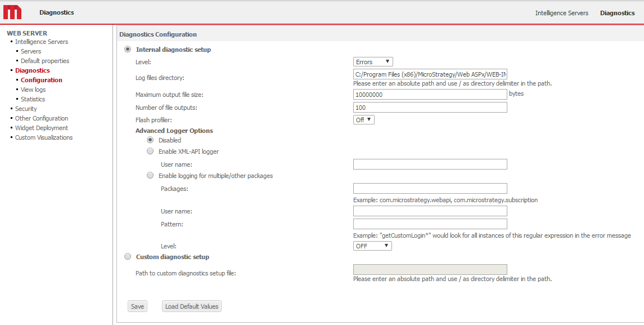The height and width of the screenshot is (325, 644).
Task: Select Internal diagnostic setup radio button
Action: coord(128,50)
